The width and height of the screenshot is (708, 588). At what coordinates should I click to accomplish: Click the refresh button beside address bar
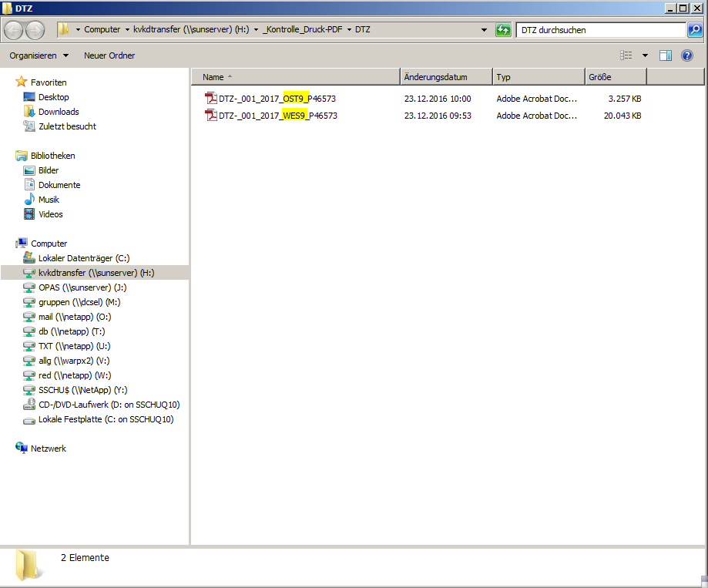click(504, 30)
